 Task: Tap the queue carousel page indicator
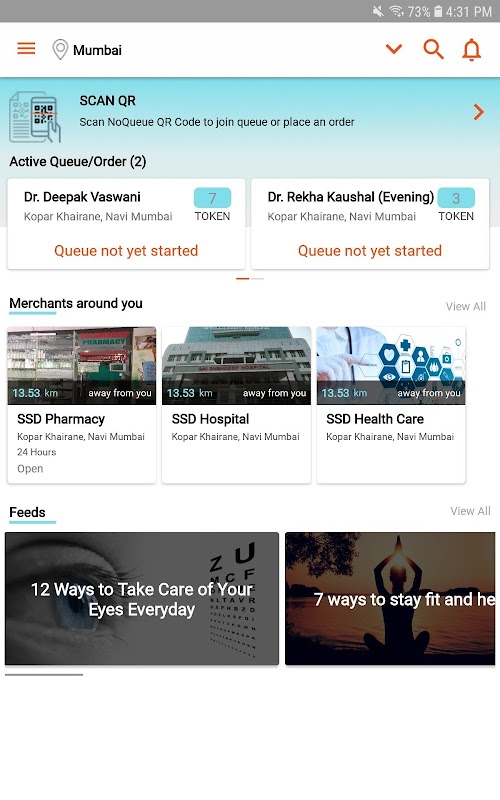click(250, 279)
